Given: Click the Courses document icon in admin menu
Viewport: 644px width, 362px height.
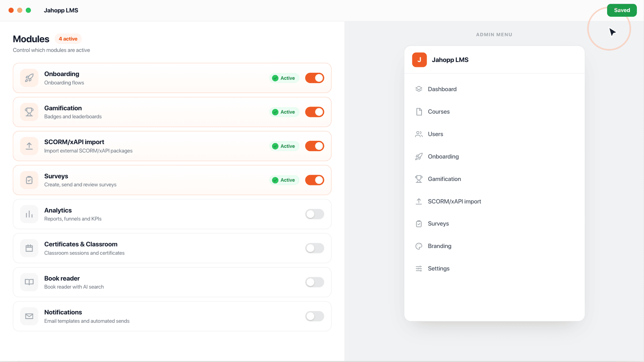Looking at the screenshot, I should [419, 112].
